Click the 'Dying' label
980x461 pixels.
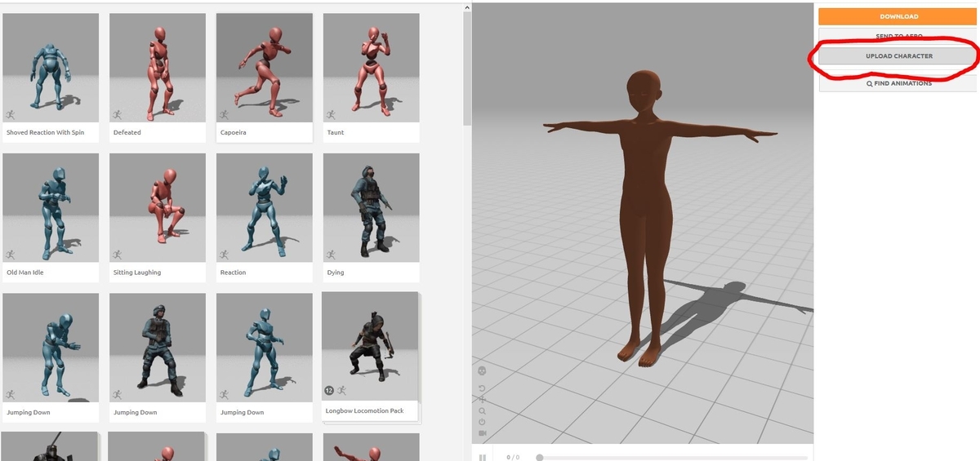click(x=336, y=273)
